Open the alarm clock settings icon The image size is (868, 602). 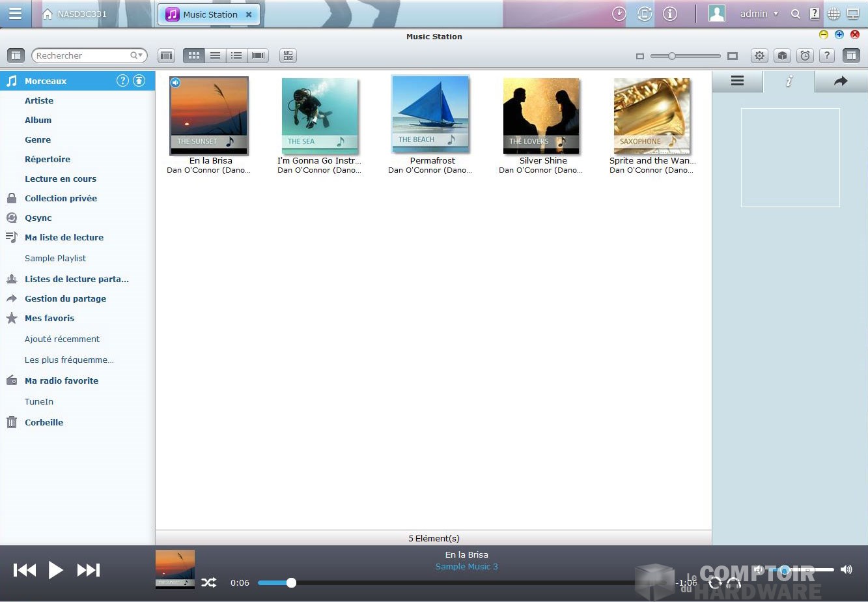pos(805,56)
